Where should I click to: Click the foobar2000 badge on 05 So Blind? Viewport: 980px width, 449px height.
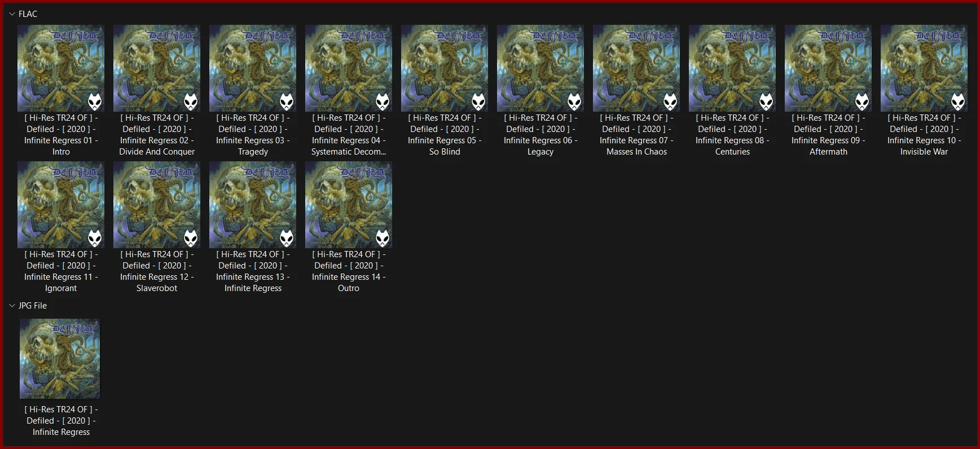coord(478,102)
